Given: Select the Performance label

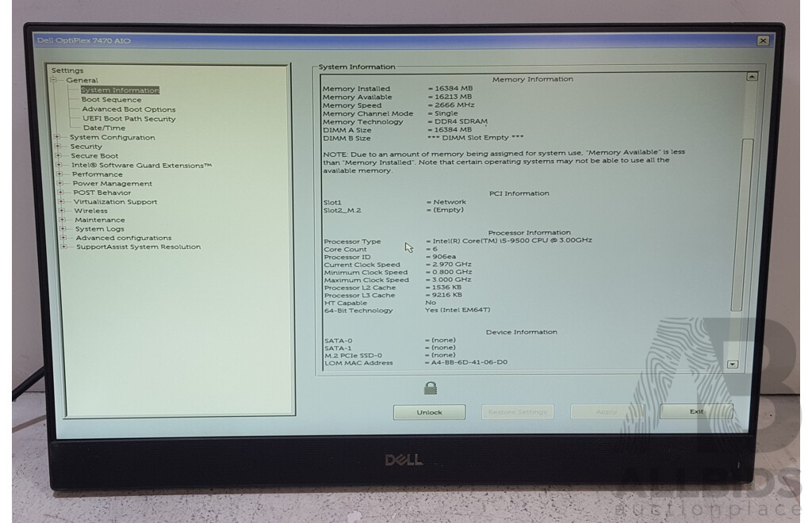Looking at the screenshot, I should (98, 174).
